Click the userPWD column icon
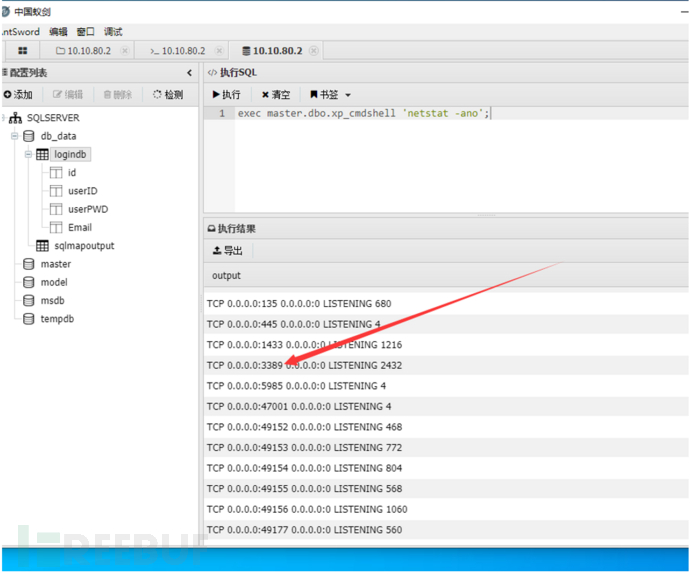The image size is (690, 574). [x=56, y=209]
